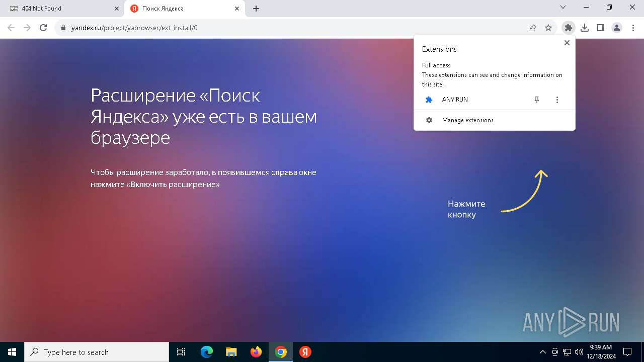Open Task View on taskbar
644x362 pixels.
pos(181,352)
